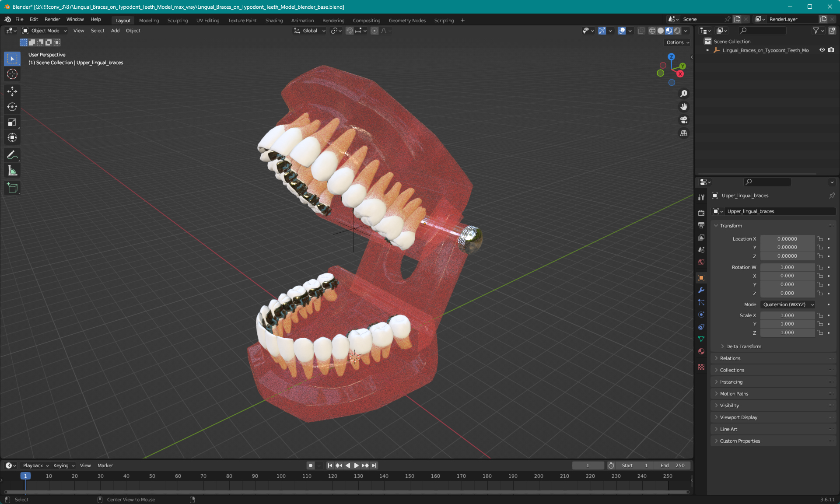The height and width of the screenshot is (504, 840).
Task: Open the Tool properties tab
Action: click(x=701, y=197)
